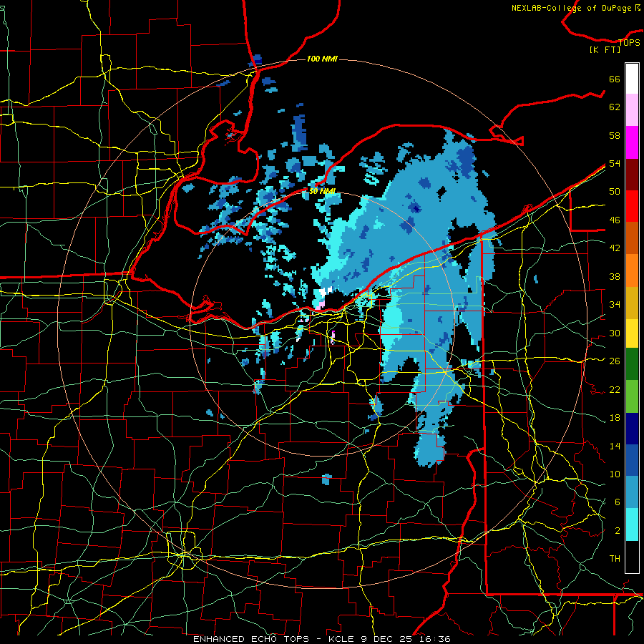Click the legend value 18
644x644 pixels.
[x=615, y=418]
